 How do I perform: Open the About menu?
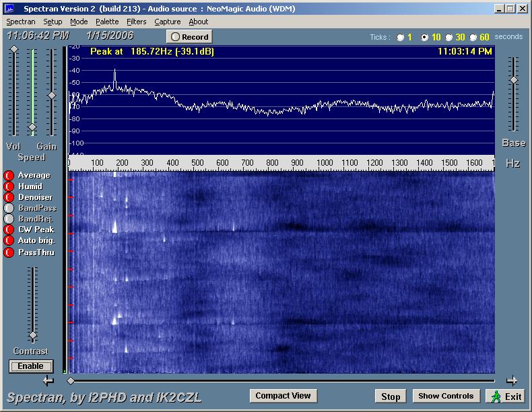(x=199, y=22)
